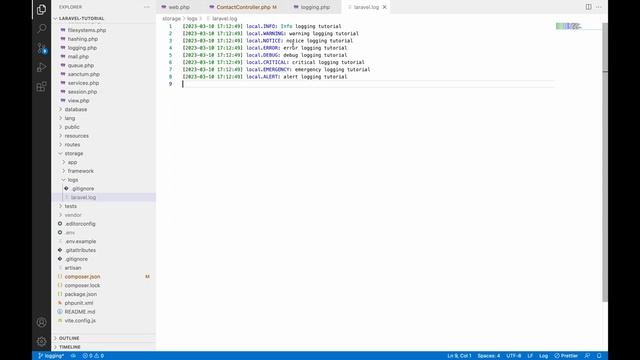The height and width of the screenshot is (360, 640).
Task: Open services.php in explorer
Action: 83,83
